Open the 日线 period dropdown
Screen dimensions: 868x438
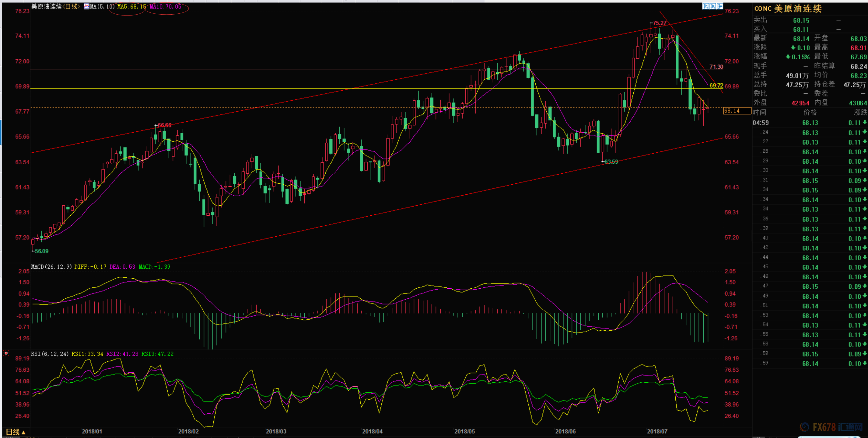tap(16, 432)
